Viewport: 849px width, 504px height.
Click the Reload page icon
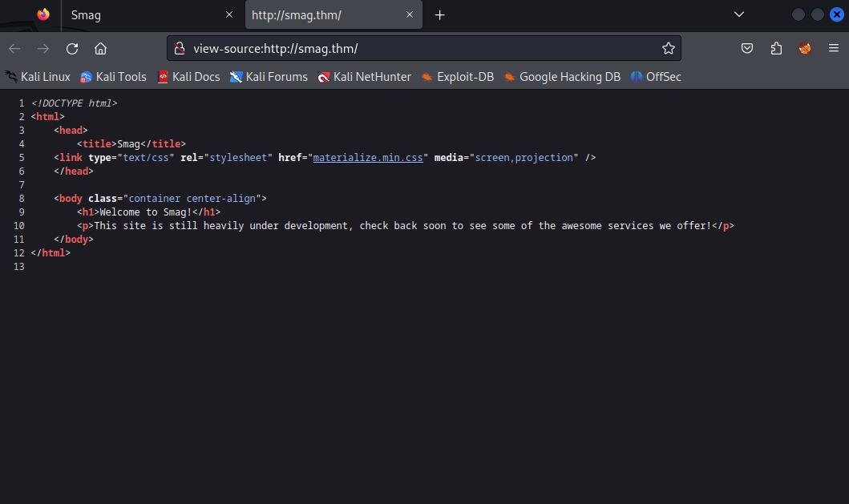(72, 48)
